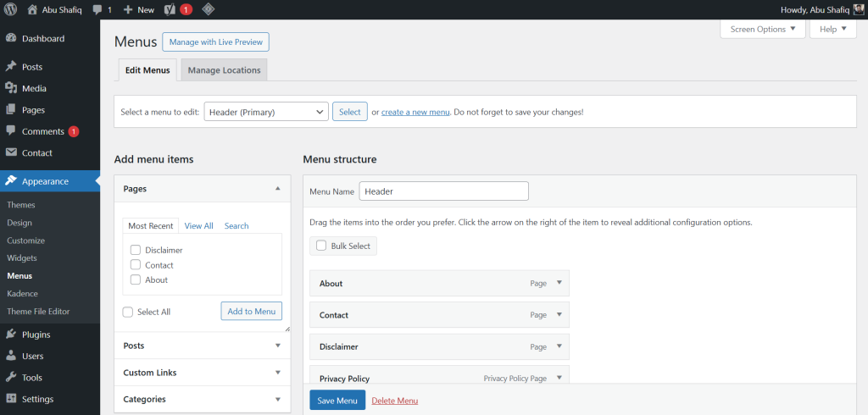The width and height of the screenshot is (868, 415).
Task: Open Customize submenu item
Action: click(26, 241)
